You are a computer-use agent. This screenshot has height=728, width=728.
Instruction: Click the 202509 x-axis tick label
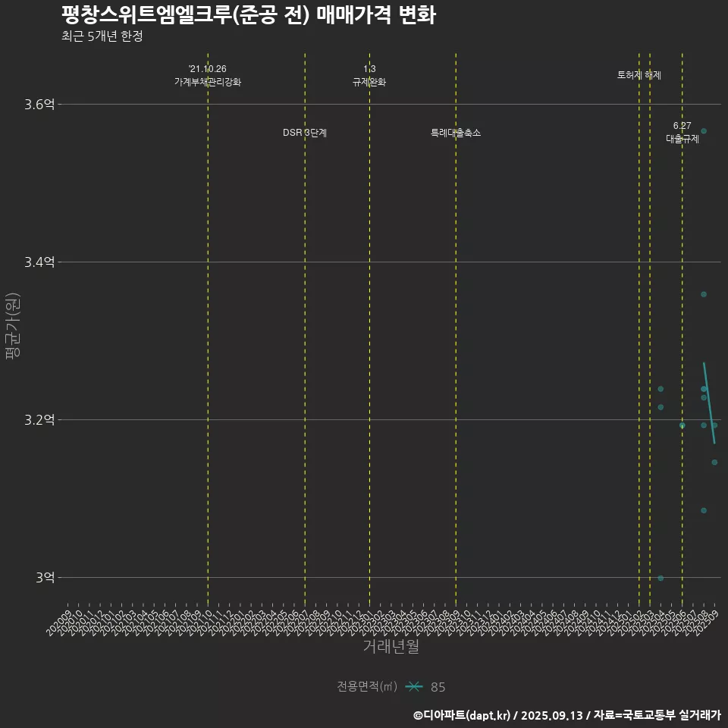click(x=706, y=623)
